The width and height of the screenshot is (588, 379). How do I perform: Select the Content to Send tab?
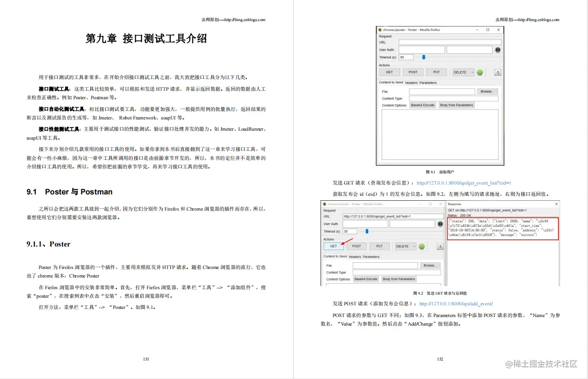point(391,83)
